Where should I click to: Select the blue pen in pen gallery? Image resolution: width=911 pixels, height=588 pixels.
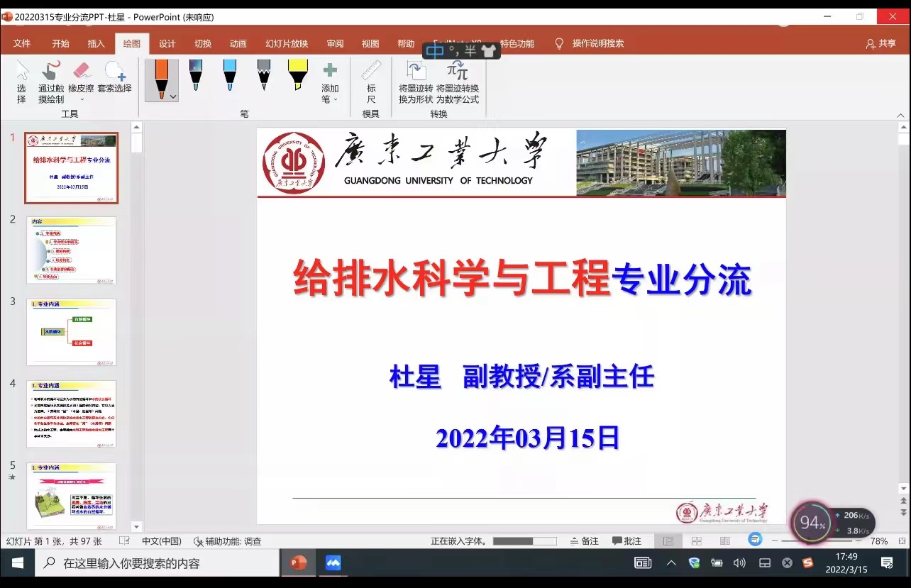(230, 75)
